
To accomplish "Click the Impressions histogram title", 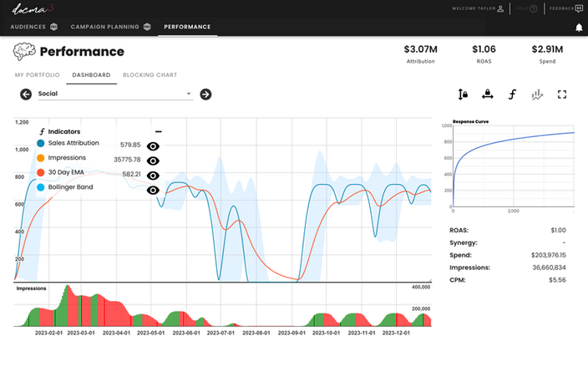I will [31, 288].
